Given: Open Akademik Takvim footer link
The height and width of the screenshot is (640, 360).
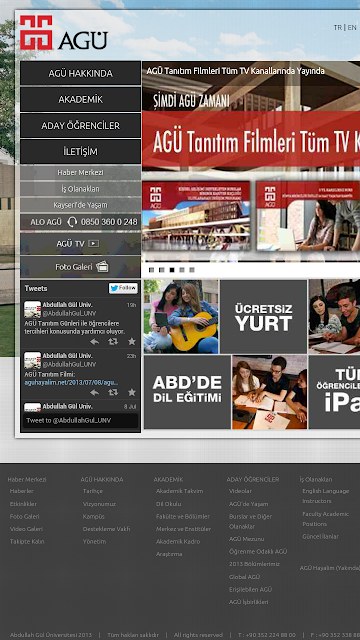Looking at the screenshot, I should [x=179, y=491].
